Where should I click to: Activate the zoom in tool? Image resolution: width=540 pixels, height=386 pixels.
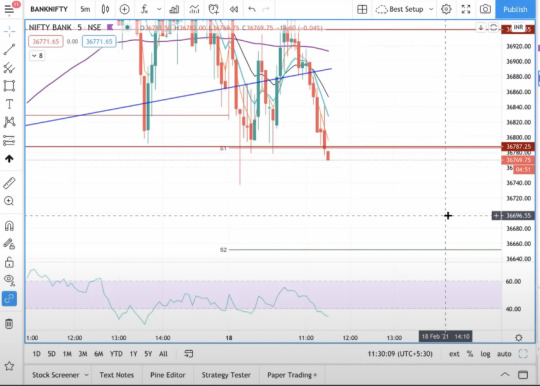9,201
